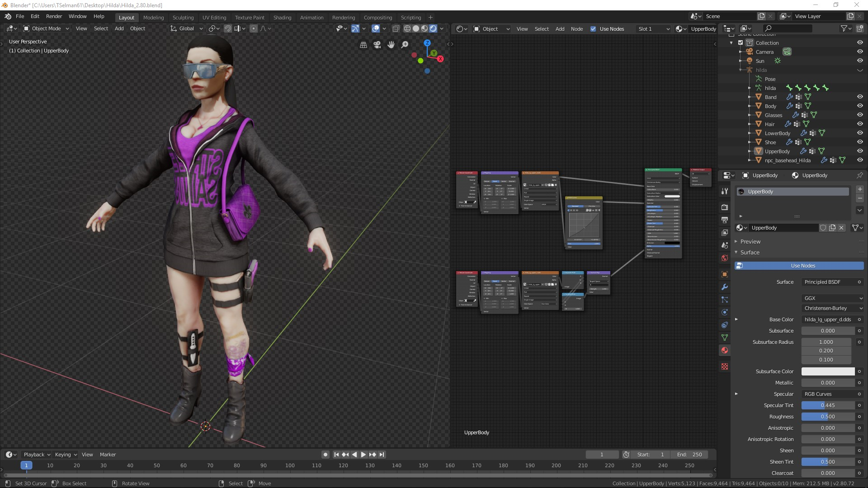Uncheck Use Nodes in node editor header
The width and height of the screenshot is (868, 488).
pyautogui.click(x=593, y=29)
